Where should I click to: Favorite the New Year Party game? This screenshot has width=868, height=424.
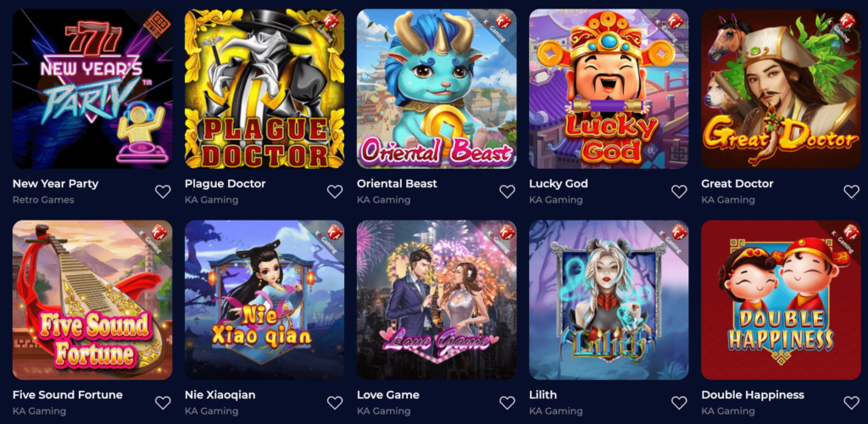[x=163, y=192]
